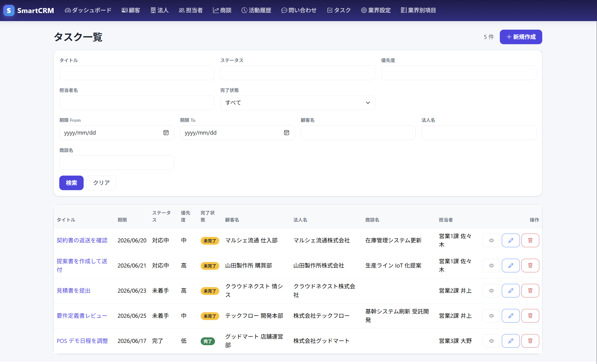This screenshot has width=597, height=364.
Task: Open 業界設定 settings menu
Action: coord(376,10)
